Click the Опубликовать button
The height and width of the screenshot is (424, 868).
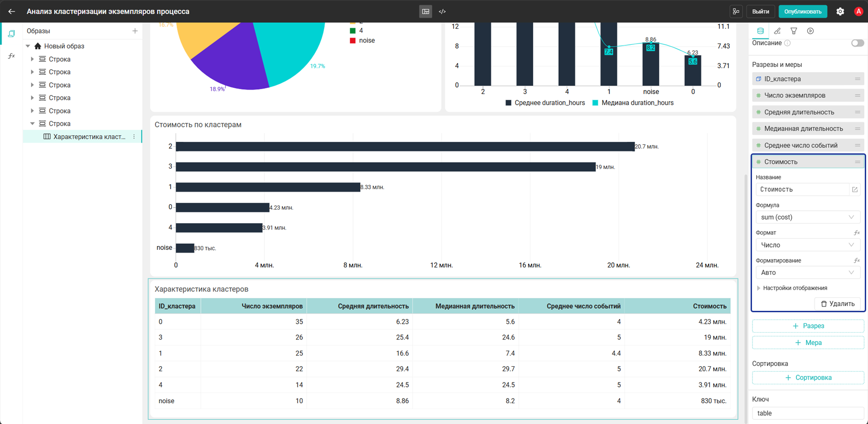pos(802,12)
